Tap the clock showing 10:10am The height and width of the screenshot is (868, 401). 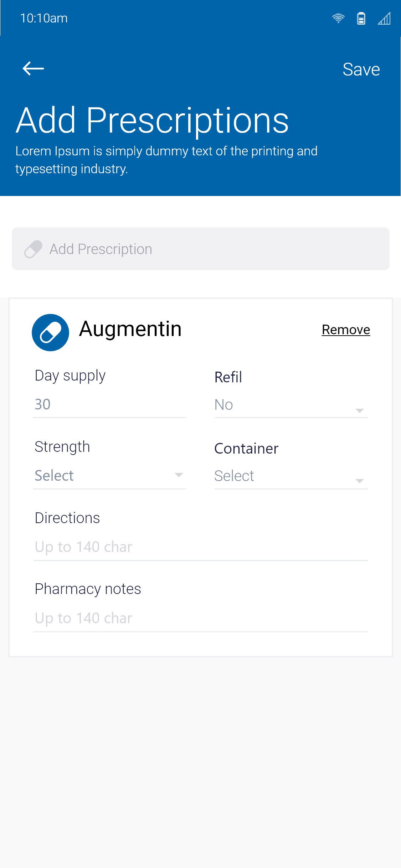[x=44, y=18]
